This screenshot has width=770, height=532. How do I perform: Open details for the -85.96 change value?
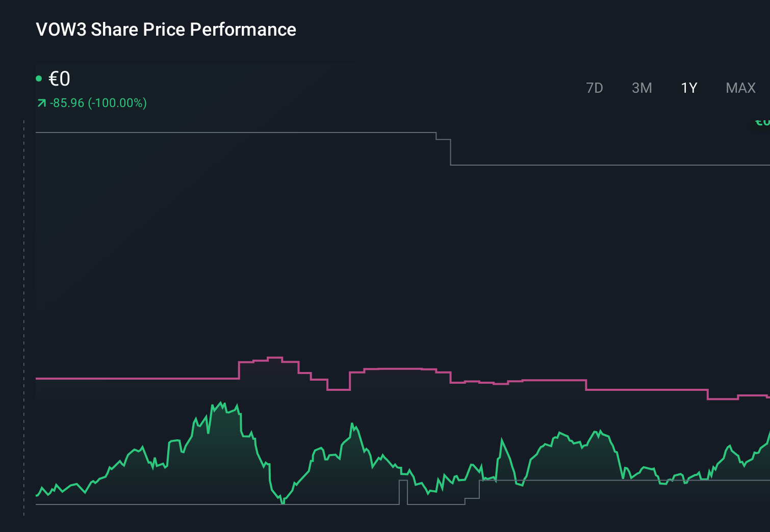tap(67, 102)
